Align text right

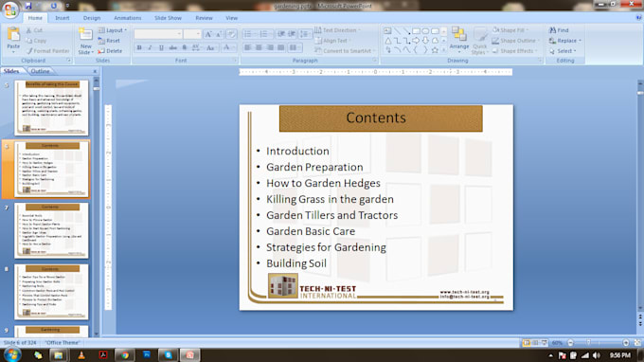pyautogui.click(x=270, y=47)
